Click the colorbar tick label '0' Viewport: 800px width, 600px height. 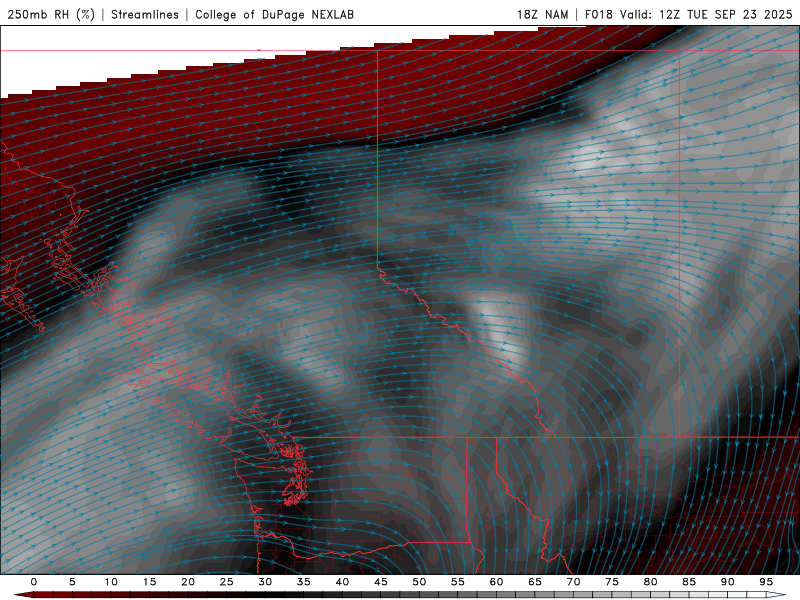pyautogui.click(x=34, y=582)
